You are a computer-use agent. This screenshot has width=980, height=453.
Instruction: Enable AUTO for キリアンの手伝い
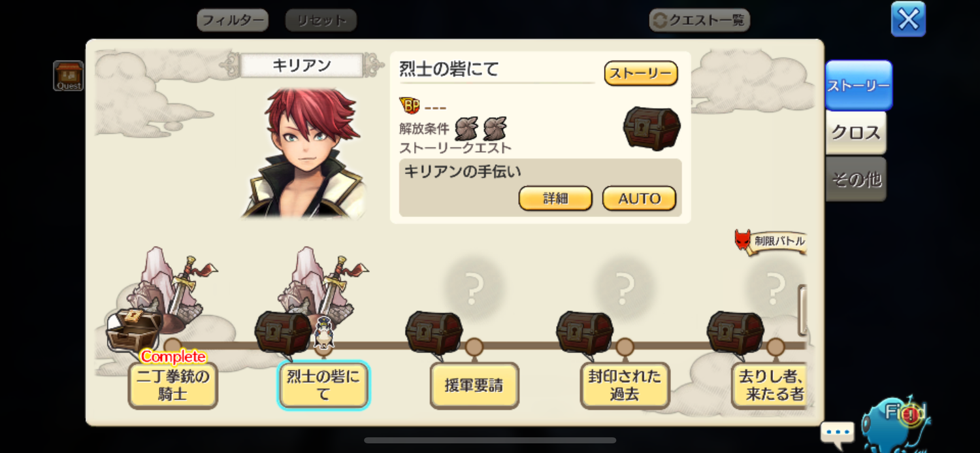(639, 198)
